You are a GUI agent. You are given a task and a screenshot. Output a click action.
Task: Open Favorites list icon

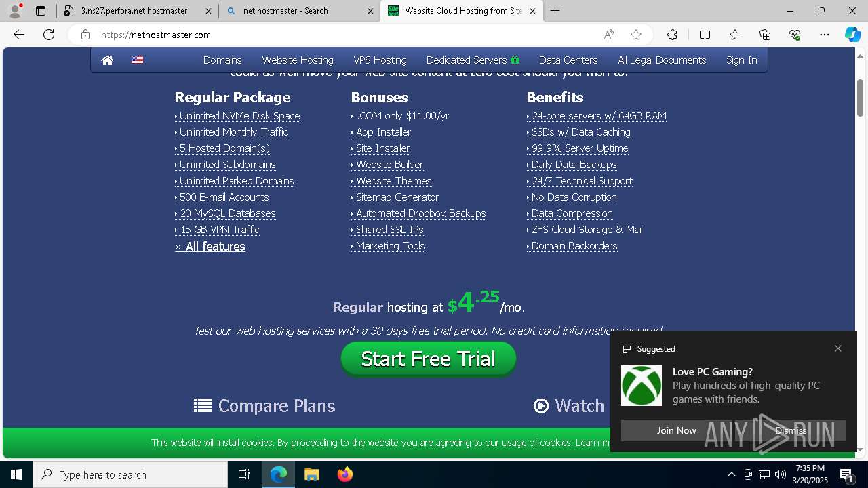(x=735, y=35)
